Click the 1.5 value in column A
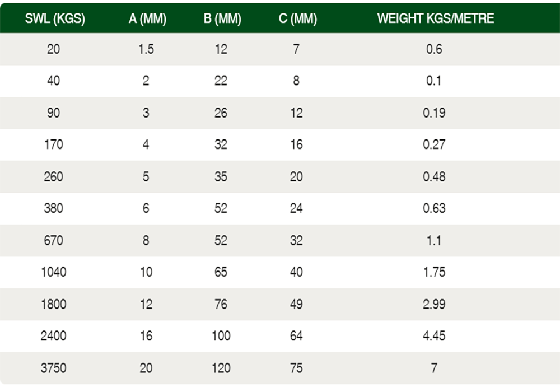This screenshot has width=560, height=392. [x=146, y=49]
